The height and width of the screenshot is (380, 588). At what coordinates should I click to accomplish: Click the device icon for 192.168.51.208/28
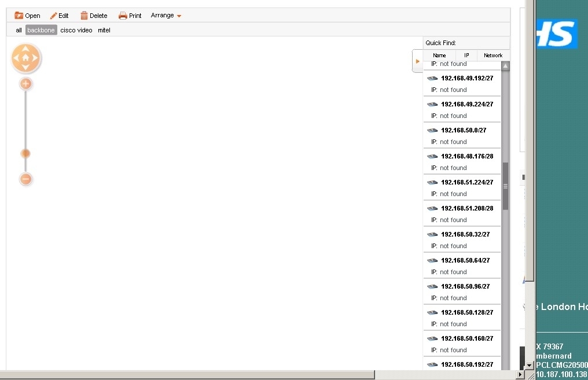click(x=432, y=208)
